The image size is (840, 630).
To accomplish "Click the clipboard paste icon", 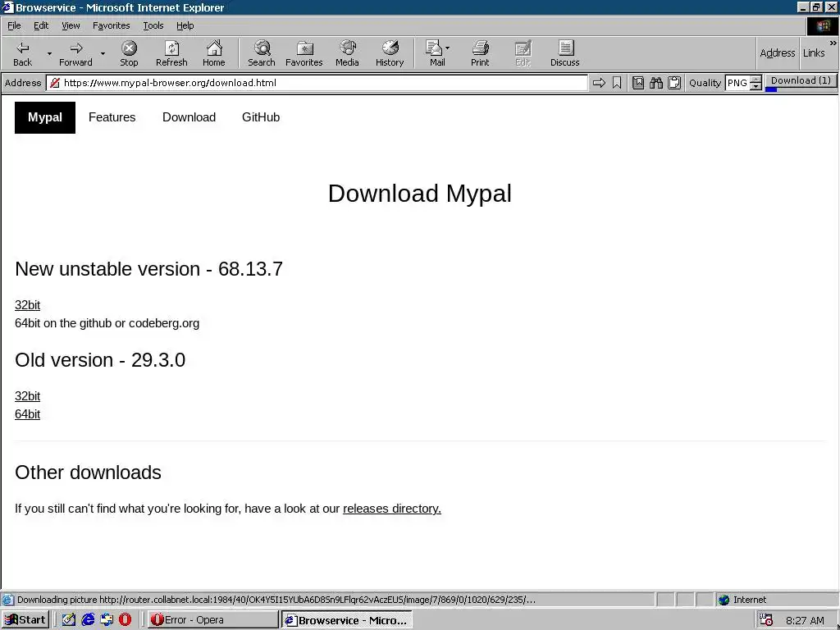I will [674, 83].
